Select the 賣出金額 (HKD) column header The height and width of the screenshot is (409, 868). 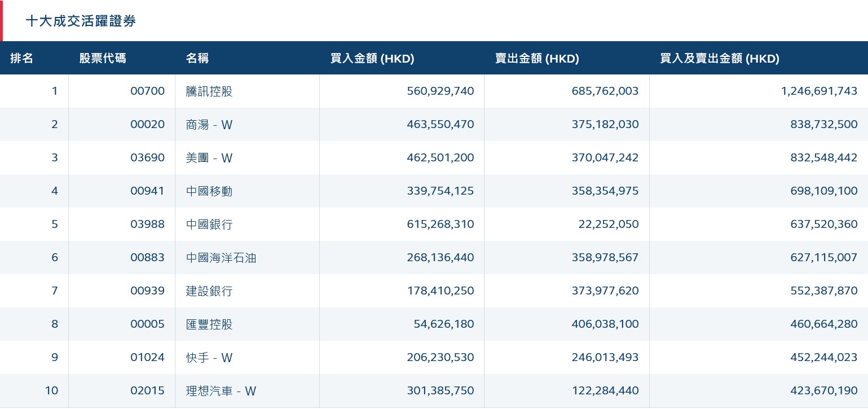537,58
